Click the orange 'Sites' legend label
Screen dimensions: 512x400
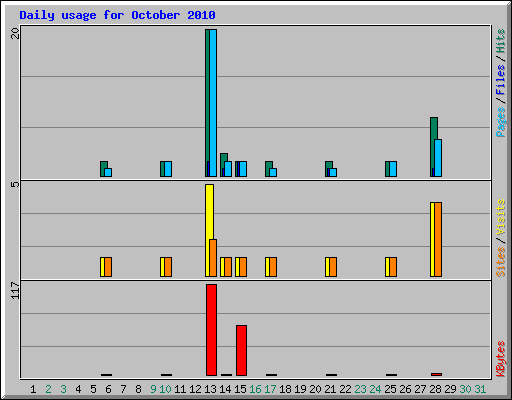tap(501, 262)
